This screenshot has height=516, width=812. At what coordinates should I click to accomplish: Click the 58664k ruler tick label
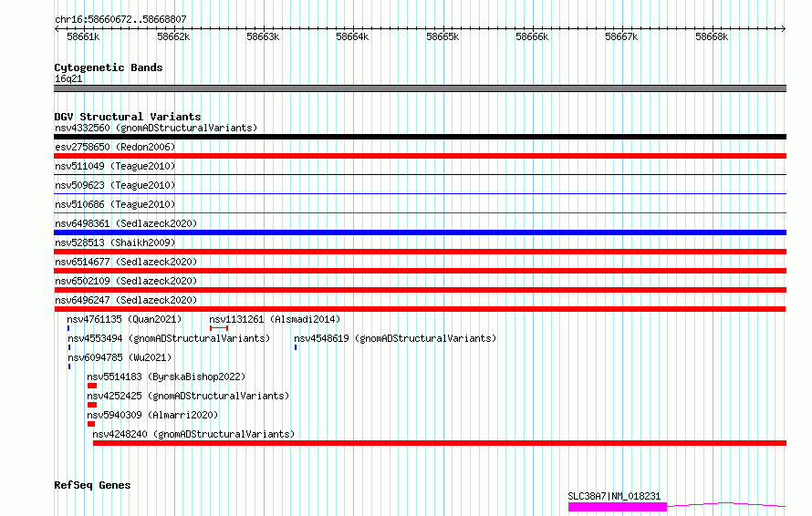pos(353,36)
